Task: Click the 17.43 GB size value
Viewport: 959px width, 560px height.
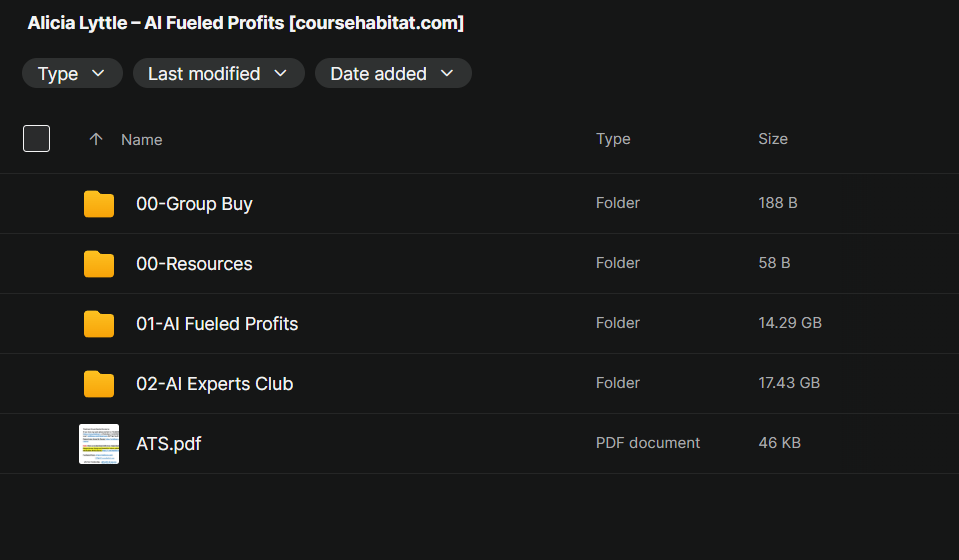Action: point(789,383)
